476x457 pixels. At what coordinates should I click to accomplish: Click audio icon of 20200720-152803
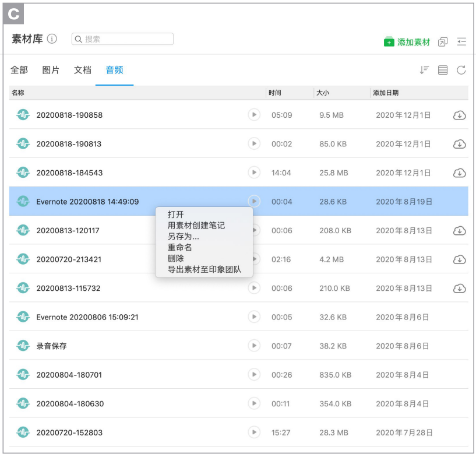[x=23, y=432]
